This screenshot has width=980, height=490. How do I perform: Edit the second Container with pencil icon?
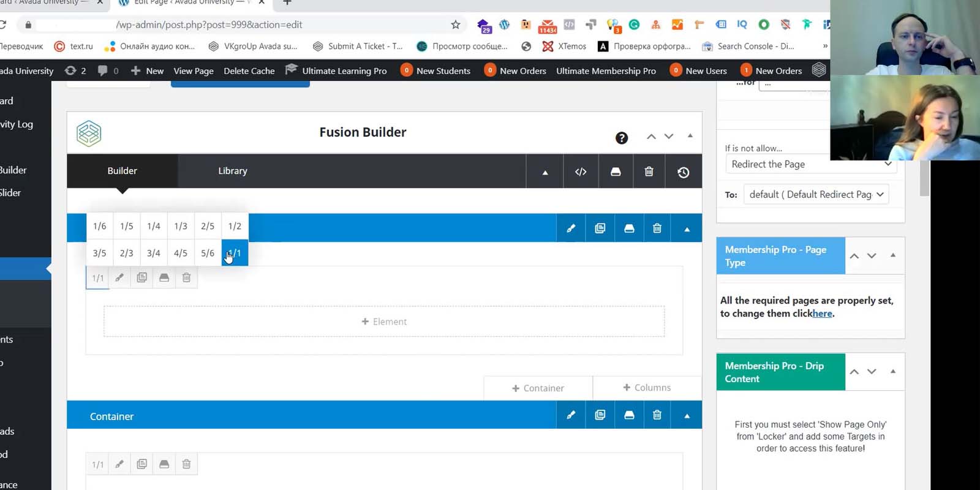(x=571, y=415)
